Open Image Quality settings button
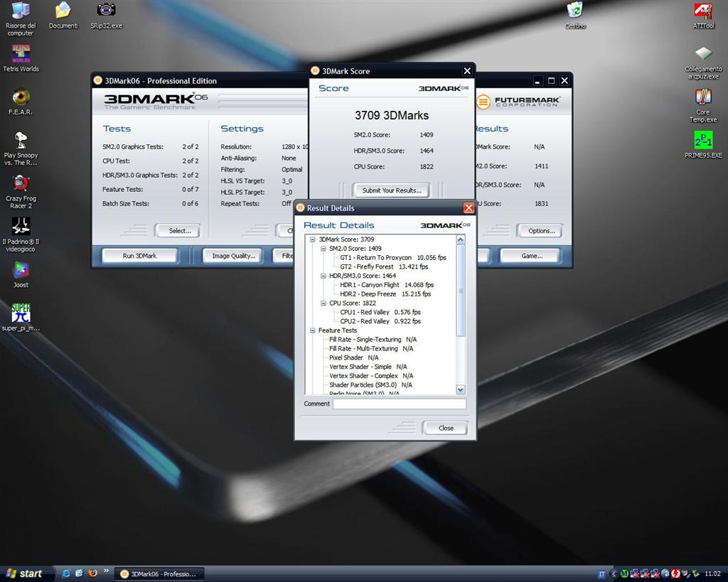Screen dimensions: 728x582 233,256
